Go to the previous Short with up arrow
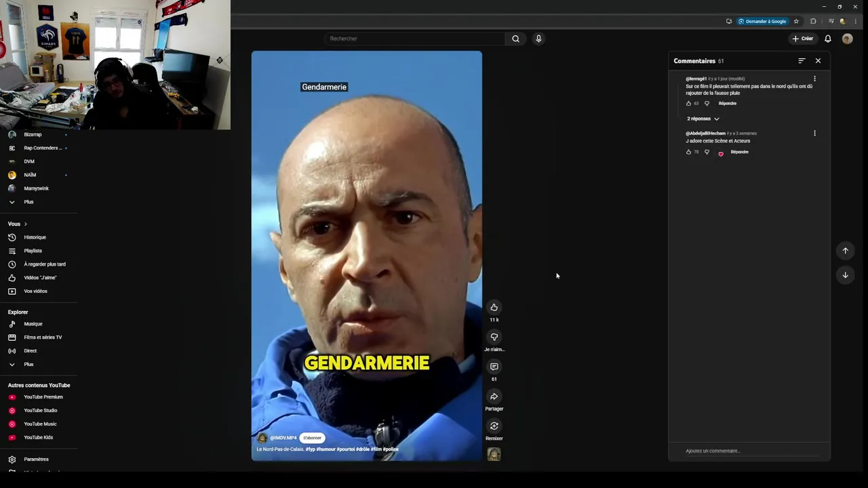 pyautogui.click(x=845, y=251)
